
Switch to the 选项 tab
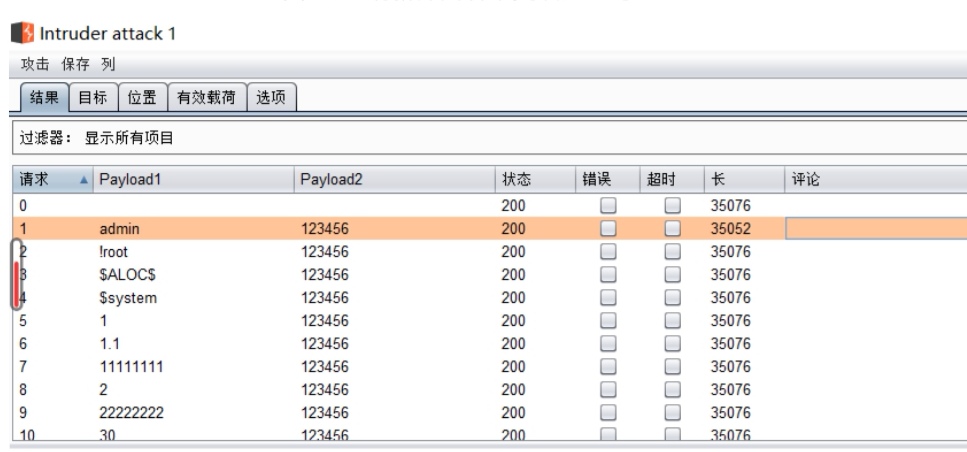point(271,97)
